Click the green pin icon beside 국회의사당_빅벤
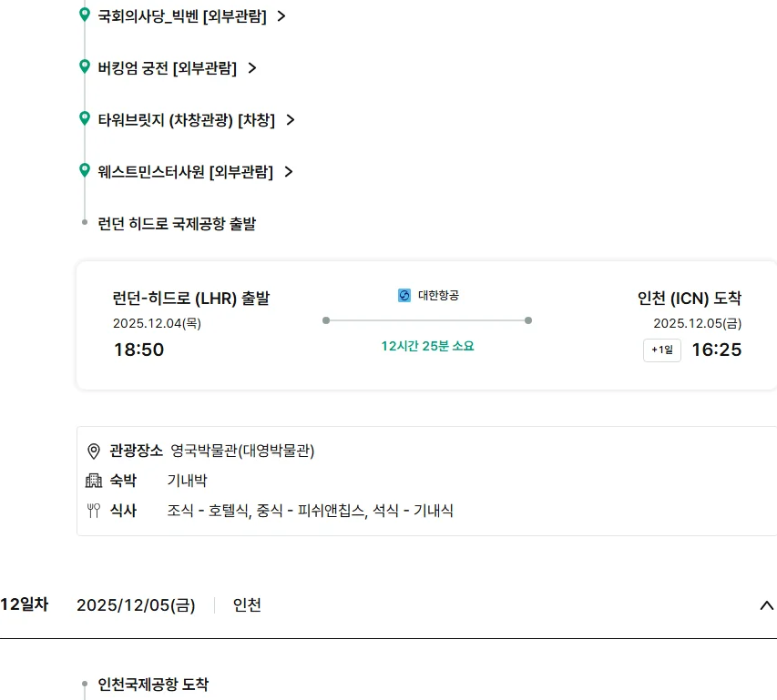Screen dimensions: 777x700 85,15
